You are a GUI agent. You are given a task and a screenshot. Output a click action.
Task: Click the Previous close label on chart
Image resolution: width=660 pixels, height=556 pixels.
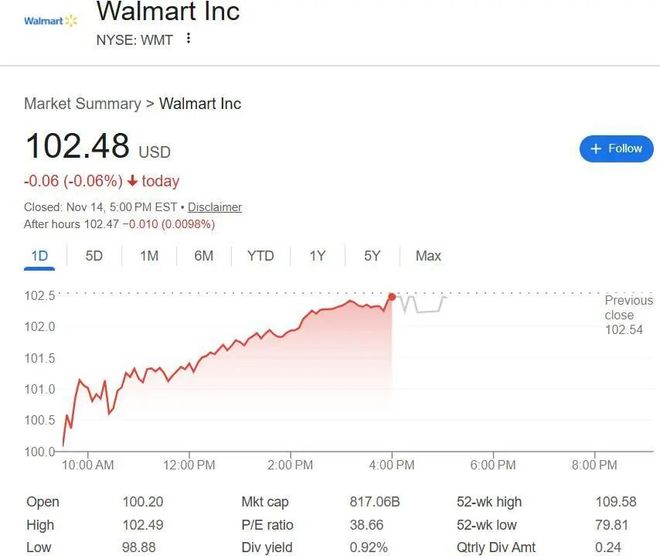click(628, 314)
